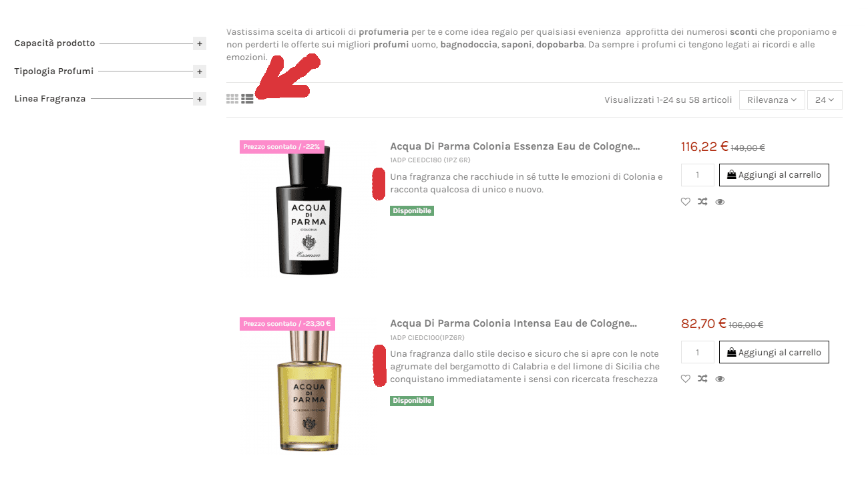Open Acqua Di Parma Colonia Essenza title link
This screenshot has width=868, height=501.
[515, 146]
